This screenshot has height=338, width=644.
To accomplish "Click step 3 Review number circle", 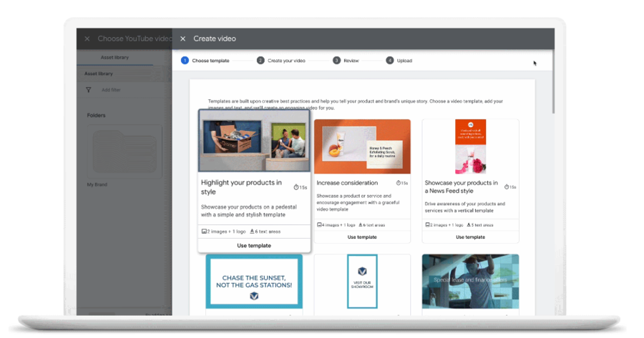I will click(x=336, y=61).
